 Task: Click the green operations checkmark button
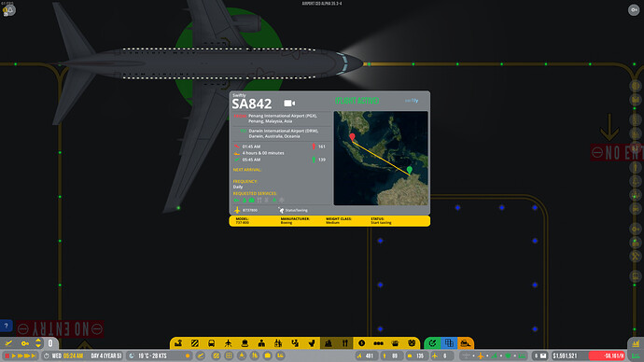coord(432,343)
